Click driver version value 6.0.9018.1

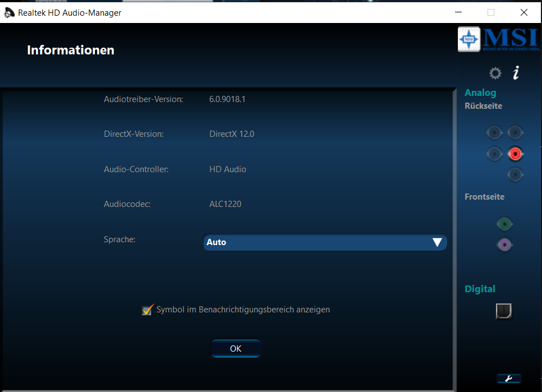point(227,99)
